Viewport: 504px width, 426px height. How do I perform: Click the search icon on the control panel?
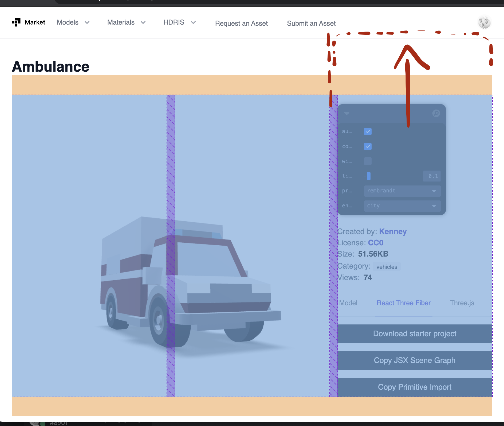(436, 113)
